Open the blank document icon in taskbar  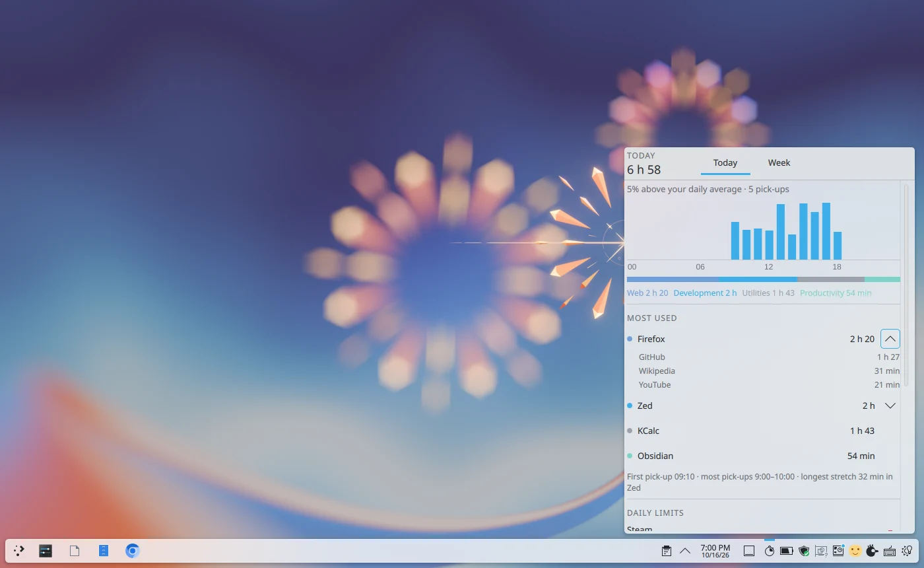pyautogui.click(x=75, y=551)
